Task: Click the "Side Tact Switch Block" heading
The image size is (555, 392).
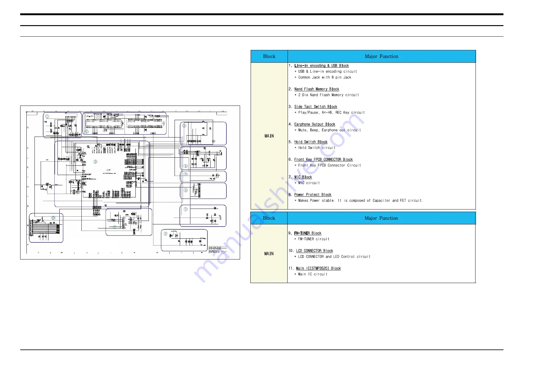Action: [x=316, y=106]
